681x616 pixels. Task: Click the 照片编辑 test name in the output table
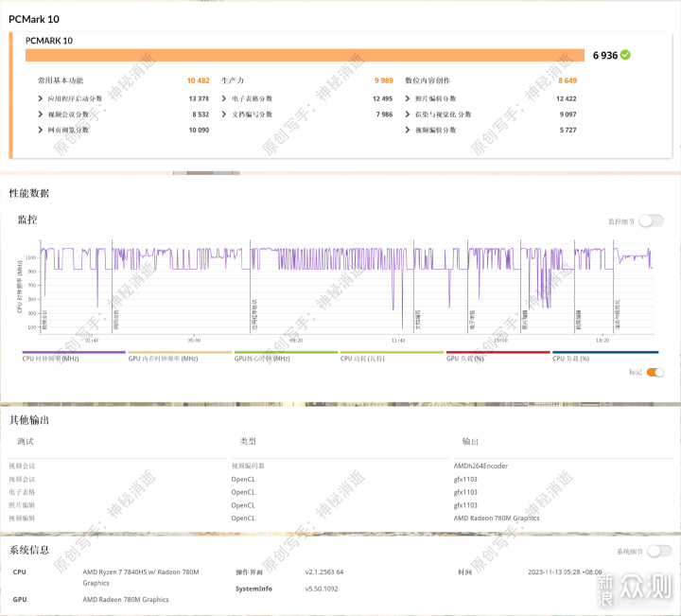[x=22, y=505]
